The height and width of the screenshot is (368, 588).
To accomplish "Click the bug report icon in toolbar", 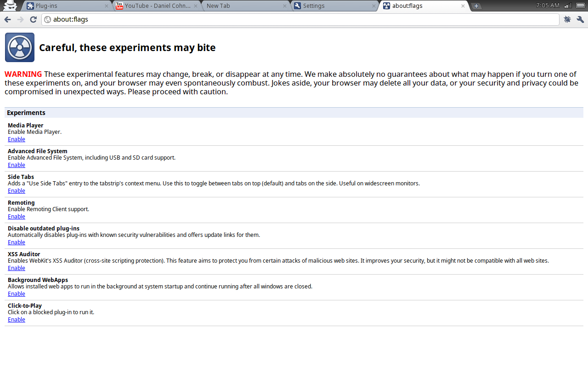I will click(567, 19).
